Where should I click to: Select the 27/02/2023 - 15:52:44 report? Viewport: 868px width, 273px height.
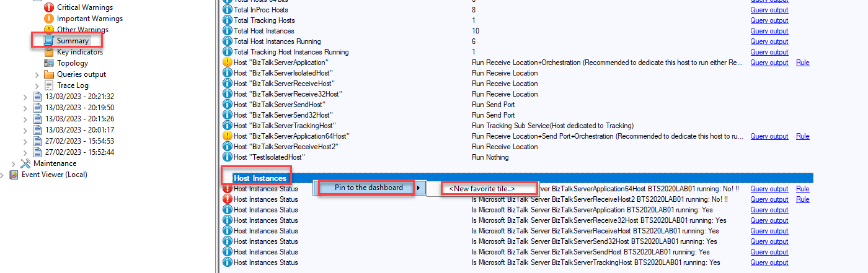point(79,152)
